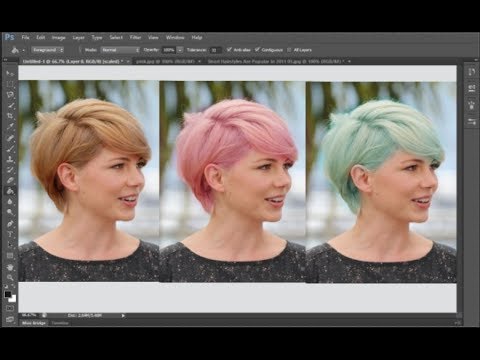Click the zoom percentage field in status bar
Screen dimensions: 480x360
coord(29,315)
